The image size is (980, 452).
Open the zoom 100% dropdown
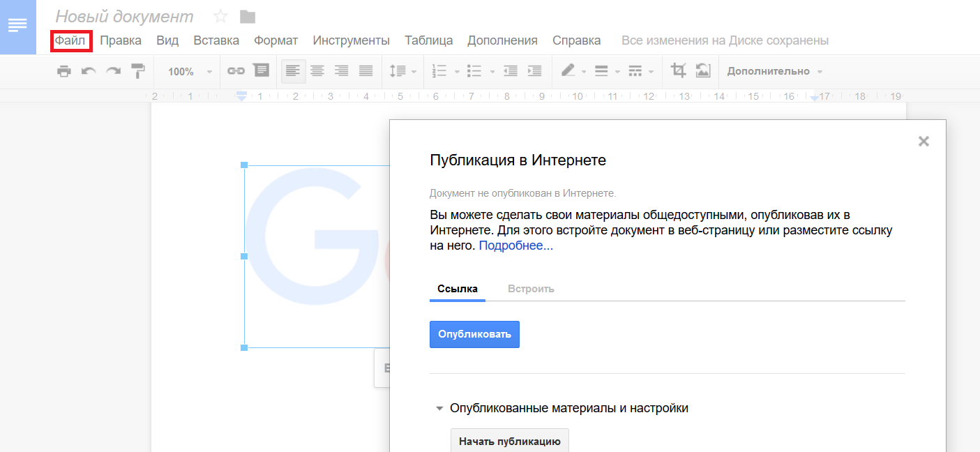(190, 72)
